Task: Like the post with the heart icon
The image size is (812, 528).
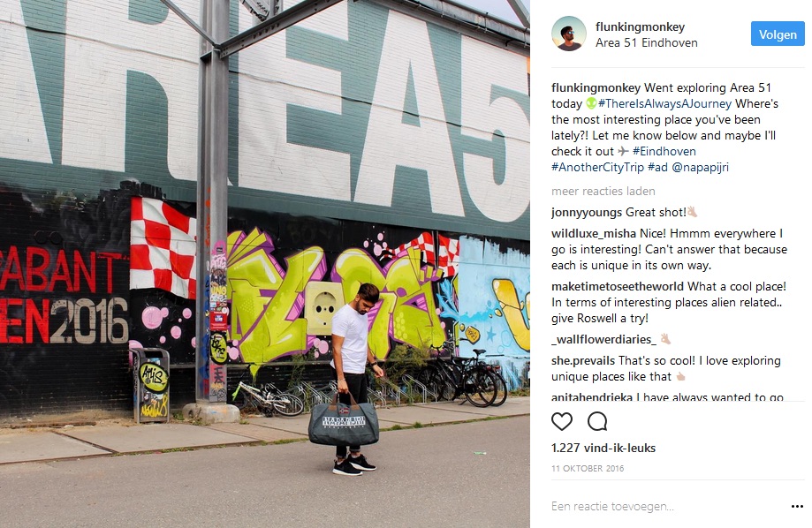Action: pyautogui.click(x=562, y=421)
